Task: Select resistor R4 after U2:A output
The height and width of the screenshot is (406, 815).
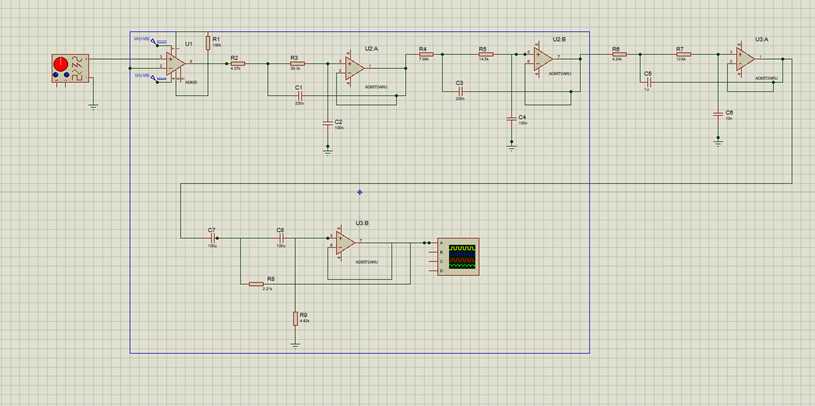Action: 426,54
